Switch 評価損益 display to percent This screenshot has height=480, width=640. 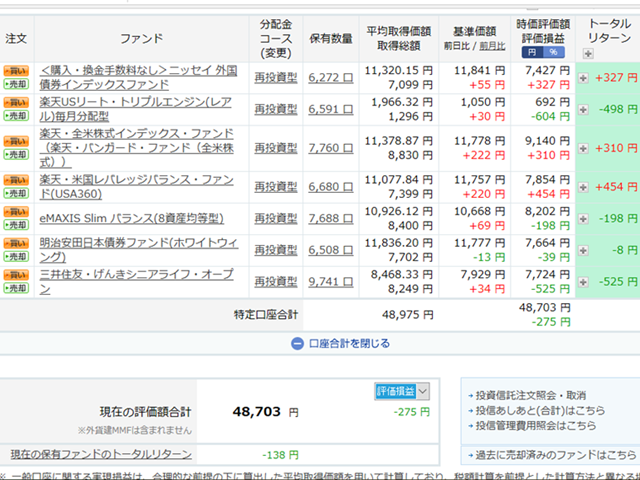click(553, 52)
